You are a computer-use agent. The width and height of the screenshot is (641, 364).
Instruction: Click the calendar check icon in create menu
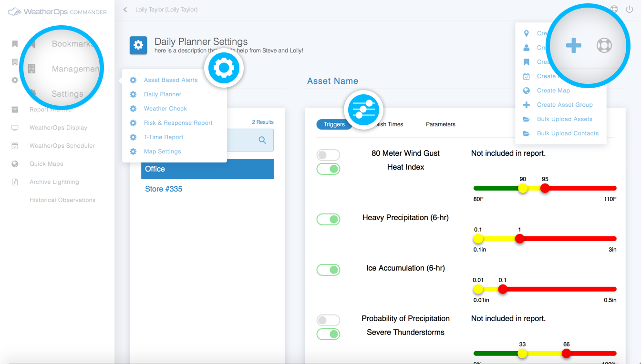click(527, 76)
